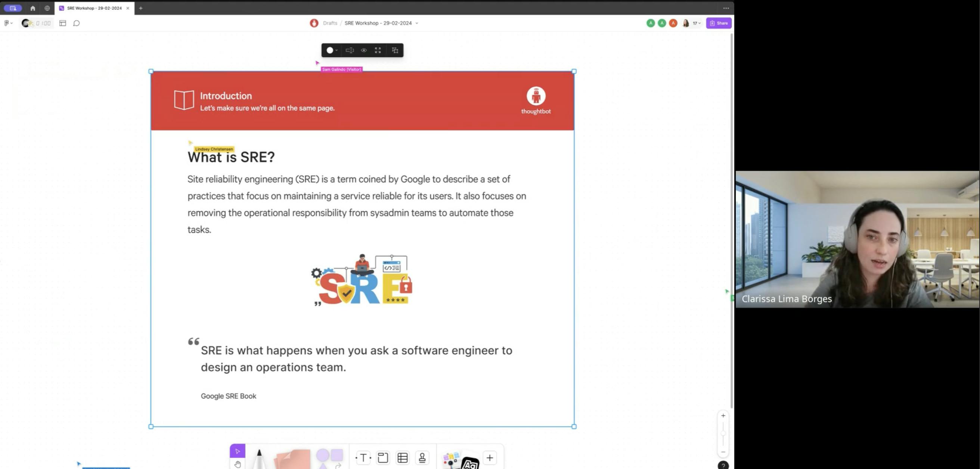Select the Section tool
The height and width of the screenshot is (469, 980).
pos(383,457)
